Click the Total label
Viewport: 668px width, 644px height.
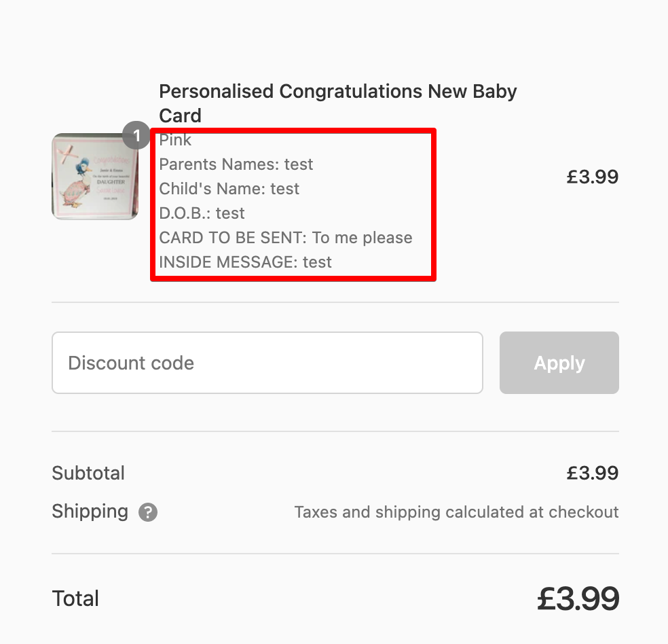pyautogui.click(x=75, y=598)
